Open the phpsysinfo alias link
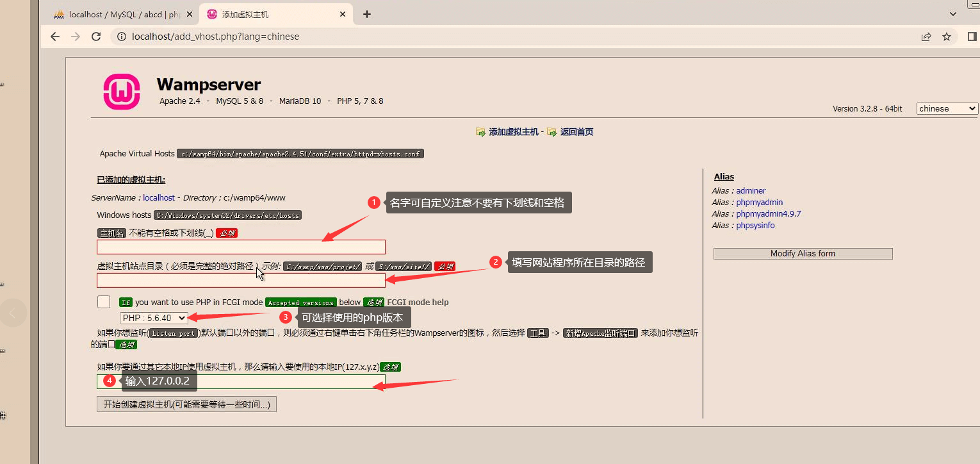Image resolution: width=980 pixels, height=464 pixels. click(x=755, y=226)
